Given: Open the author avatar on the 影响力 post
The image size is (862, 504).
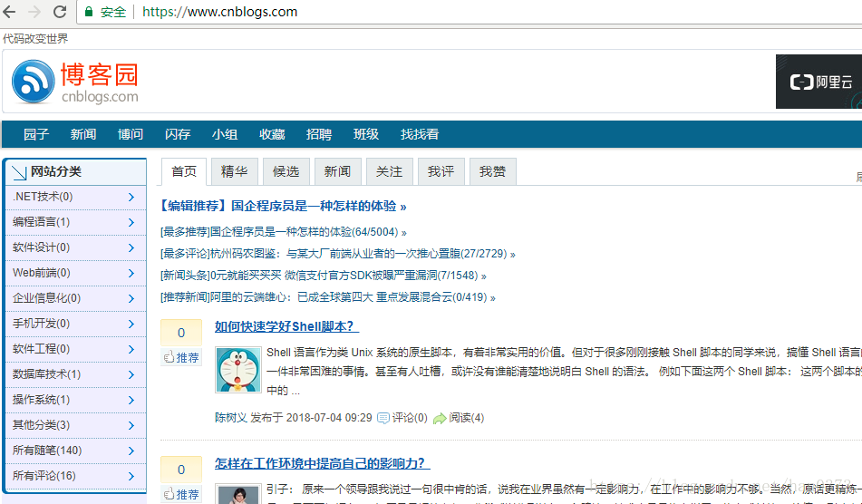Looking at the screenshot, I should click(x=238, y=493).
